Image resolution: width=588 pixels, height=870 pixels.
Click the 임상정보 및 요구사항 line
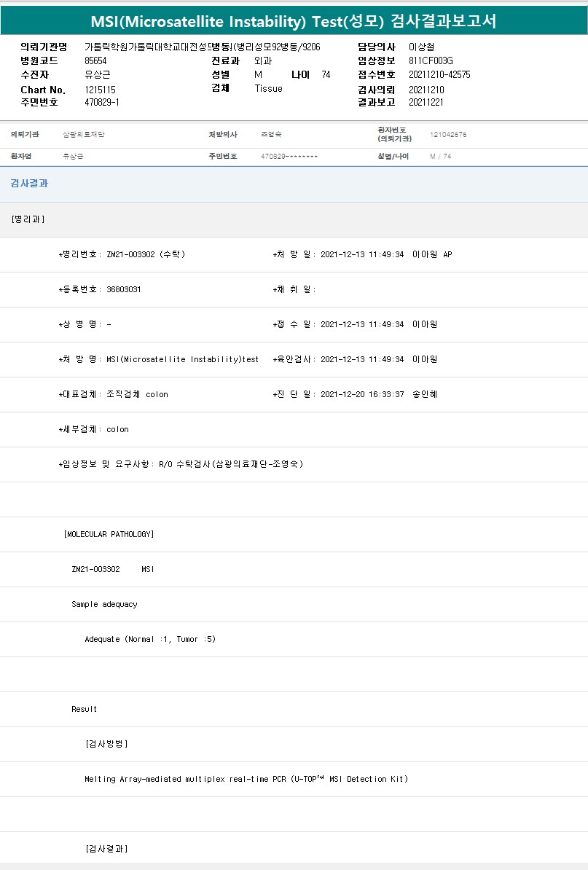(181, 464)
